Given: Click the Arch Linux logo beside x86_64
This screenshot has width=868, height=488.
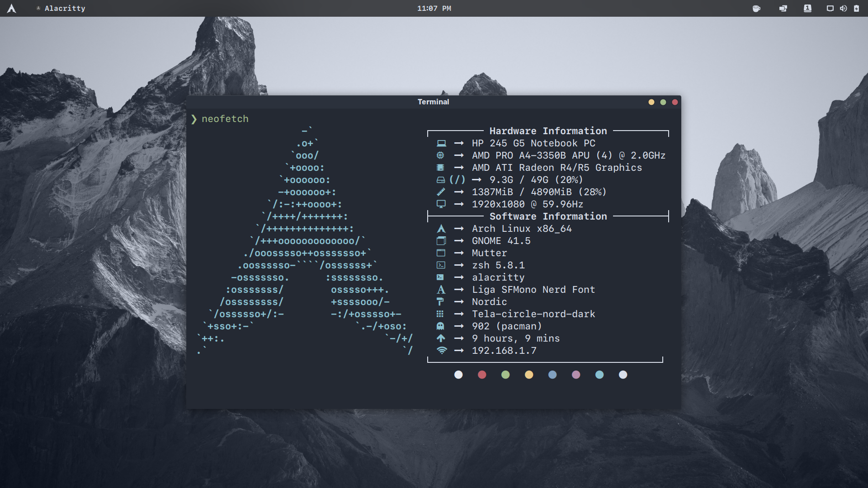Looking at the screenshot, I should tap(441, 229).
